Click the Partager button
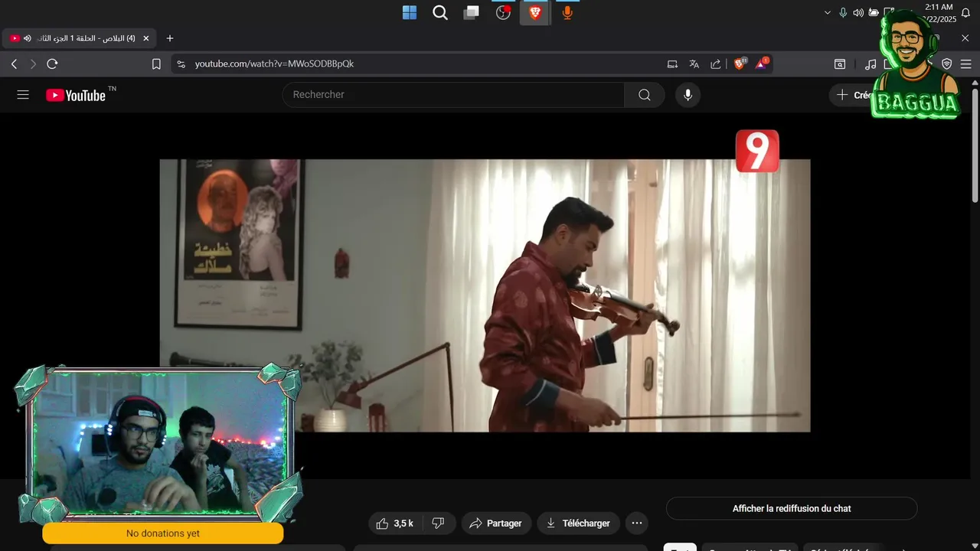The width and height of the screenshot is (980, 551). coord(496,523)
